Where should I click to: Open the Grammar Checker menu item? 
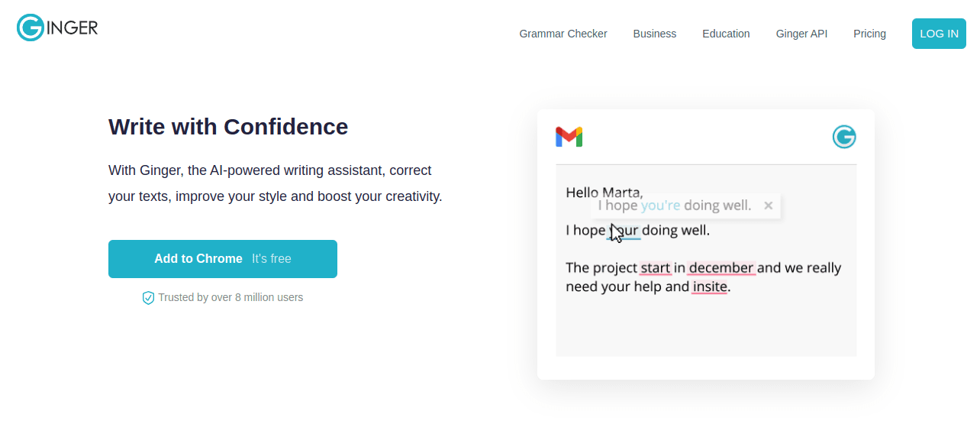pos(563,34)
